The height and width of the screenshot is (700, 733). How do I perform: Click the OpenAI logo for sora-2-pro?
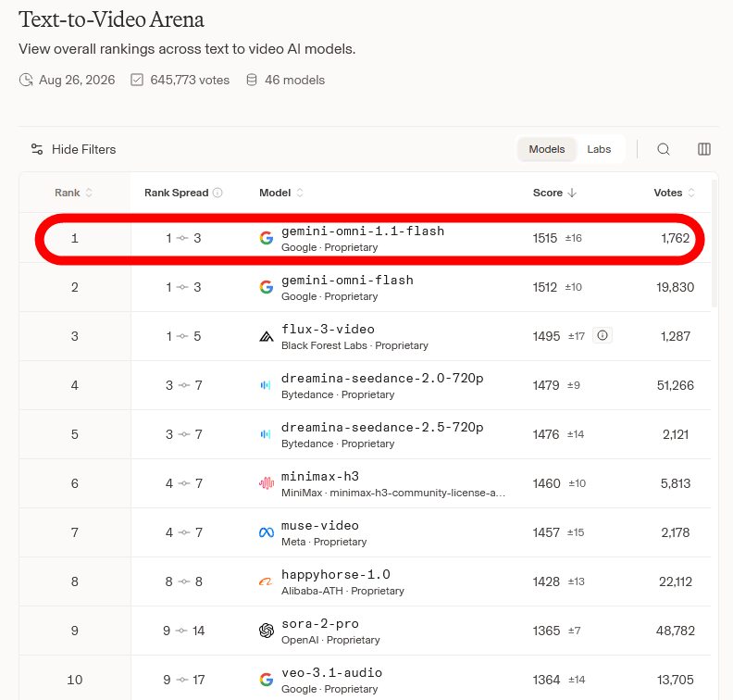tap(267, 631)
